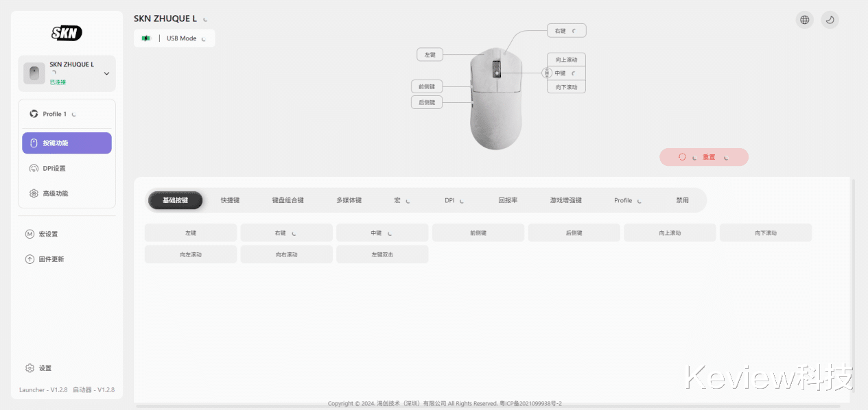
Task: Open 按键功能 section
Action: click(67, 143)
